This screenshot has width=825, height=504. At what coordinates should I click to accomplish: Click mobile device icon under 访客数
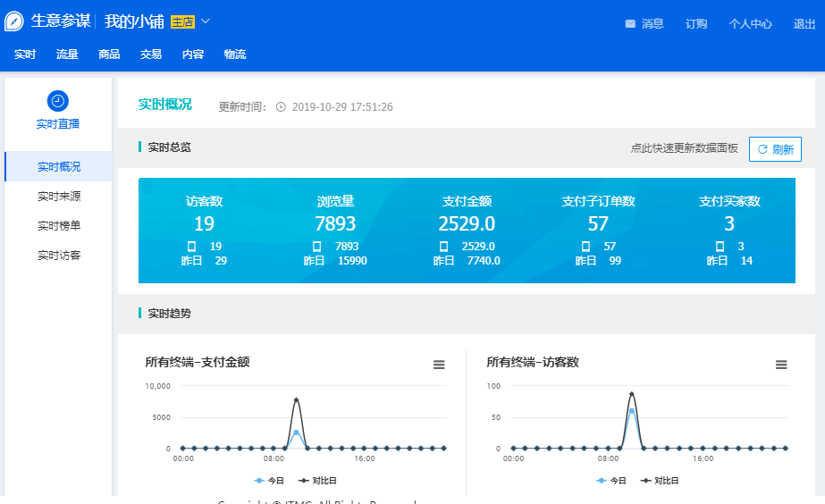[x=191, y=247]
